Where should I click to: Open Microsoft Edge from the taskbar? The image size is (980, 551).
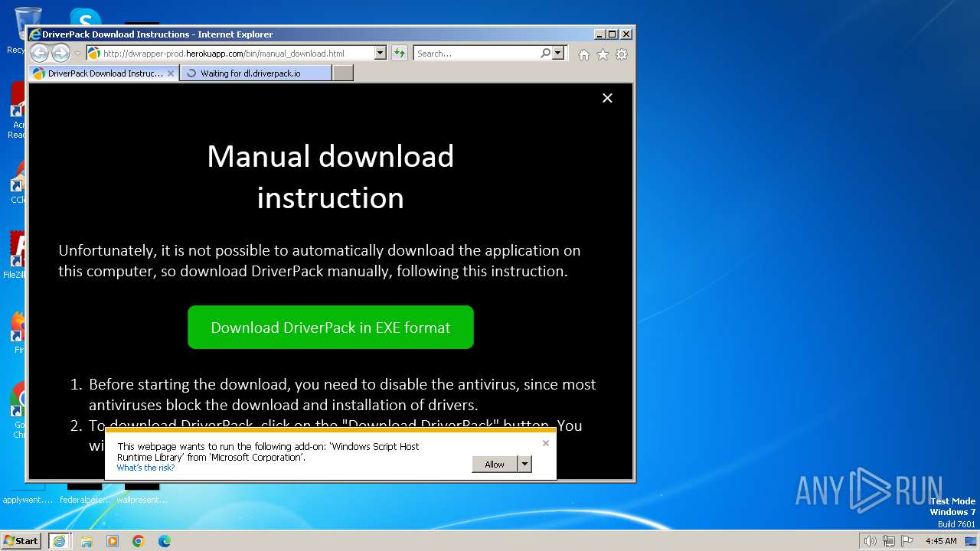165,541
